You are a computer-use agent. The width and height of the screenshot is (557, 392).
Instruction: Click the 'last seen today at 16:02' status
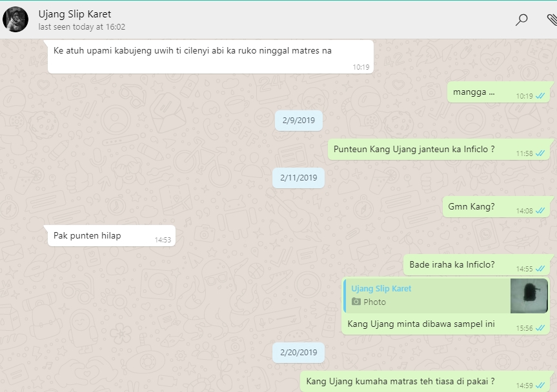(81, 27)
